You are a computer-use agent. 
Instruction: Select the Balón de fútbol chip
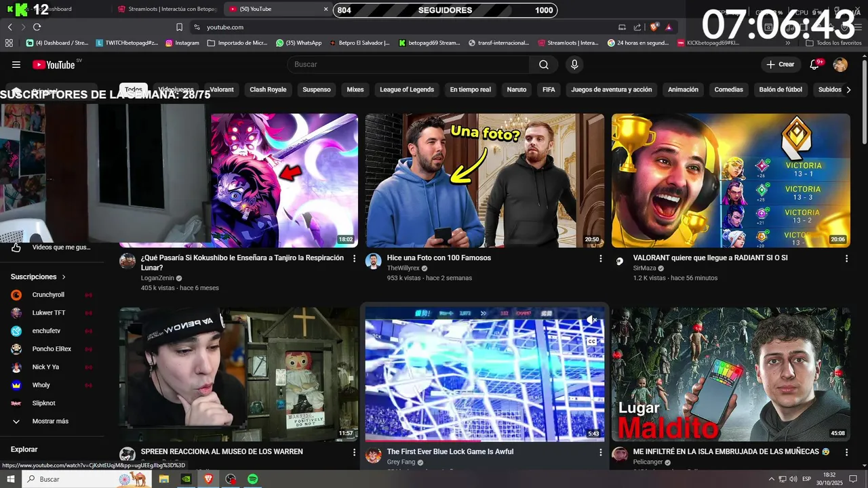point(781,89)
